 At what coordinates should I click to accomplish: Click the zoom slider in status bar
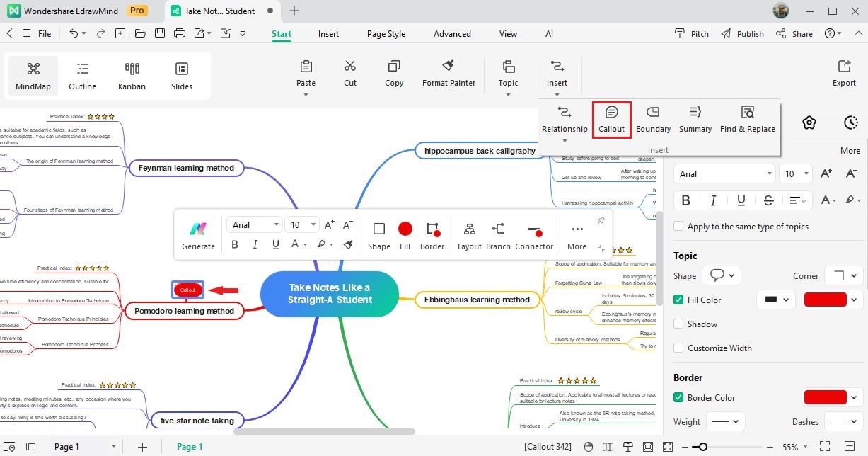point(728,447)
